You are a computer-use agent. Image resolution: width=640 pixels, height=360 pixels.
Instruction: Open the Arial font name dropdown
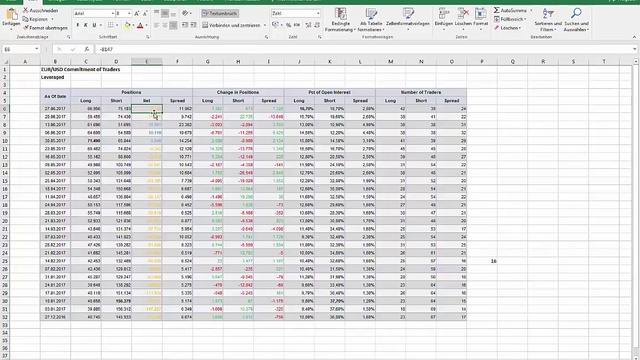[x=113, y=13]
